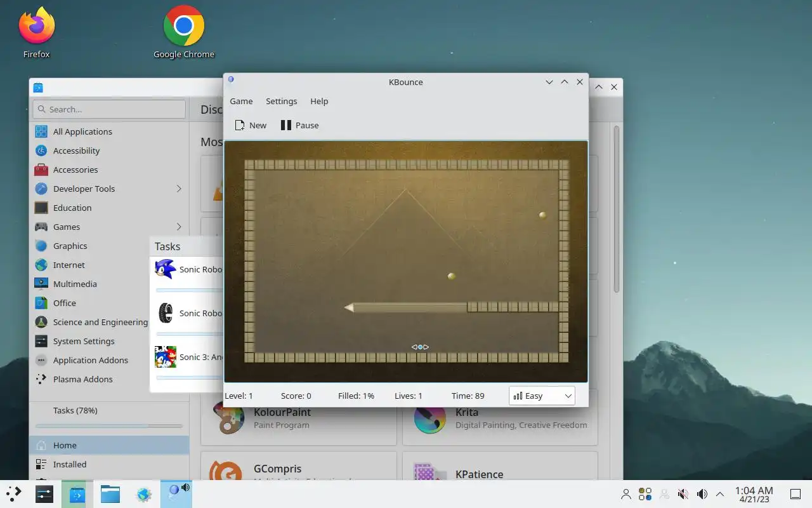
Task: Go to Home in Discover sidebar
Action: click(109, 445)
